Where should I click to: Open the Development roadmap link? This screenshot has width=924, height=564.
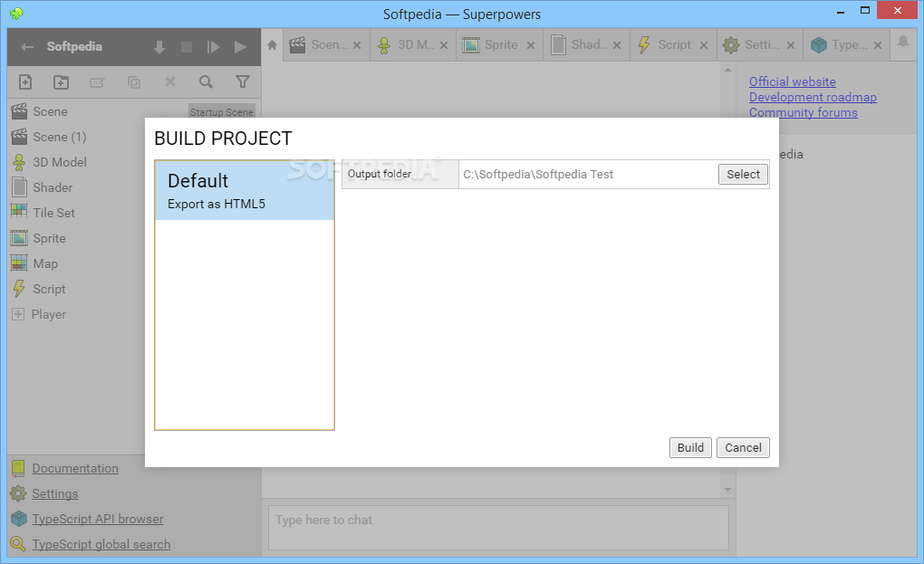point(813,97)
